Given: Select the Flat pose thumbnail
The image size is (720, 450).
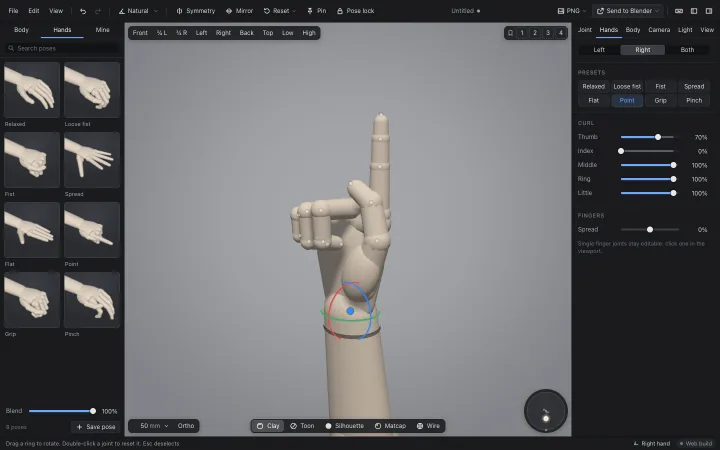Looking at the screenshot, I should [x=32, y=230].
